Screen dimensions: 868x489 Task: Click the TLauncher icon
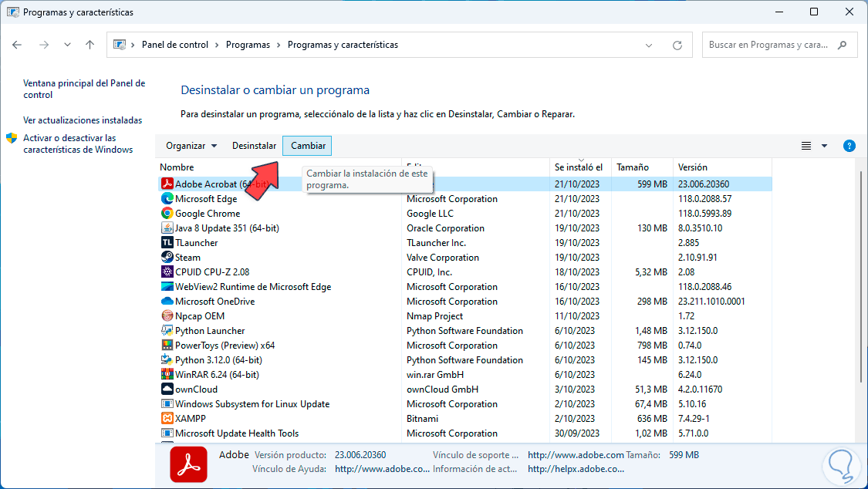point(167,242)
